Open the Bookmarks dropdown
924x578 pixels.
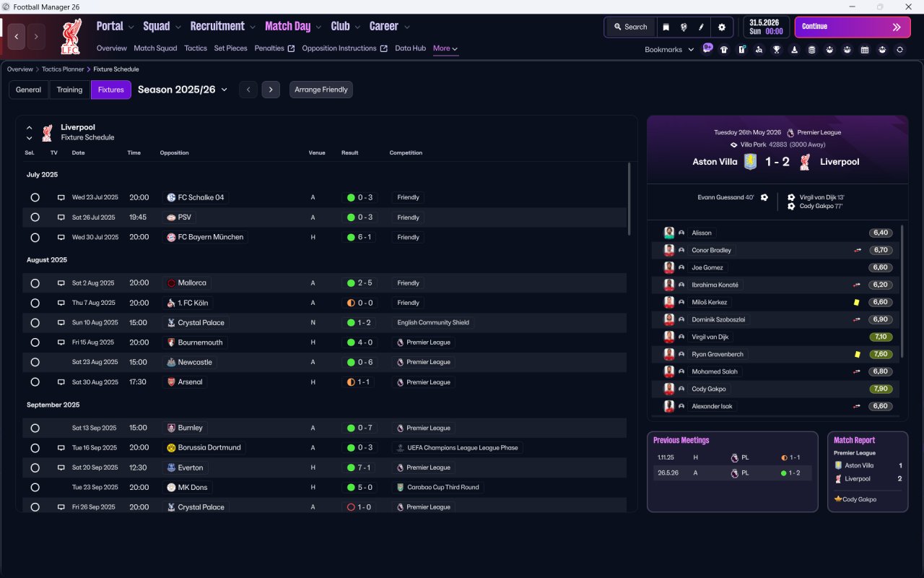[x=669, y=50]
